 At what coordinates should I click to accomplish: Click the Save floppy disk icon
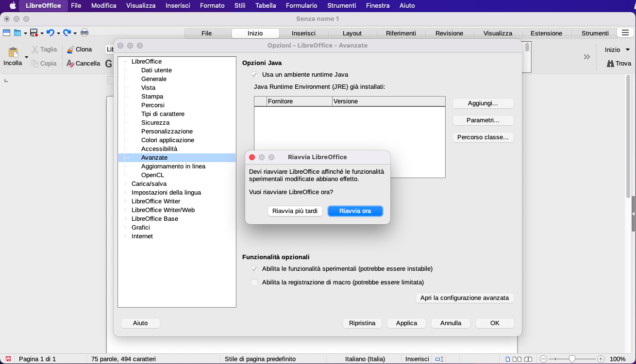point(33,33)
